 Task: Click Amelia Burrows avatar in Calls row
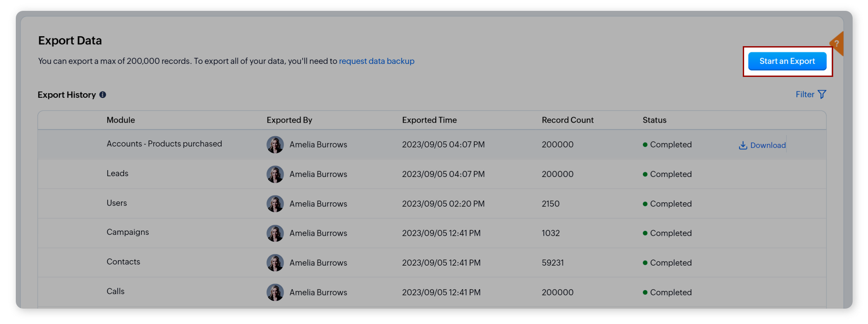[275, 292]
